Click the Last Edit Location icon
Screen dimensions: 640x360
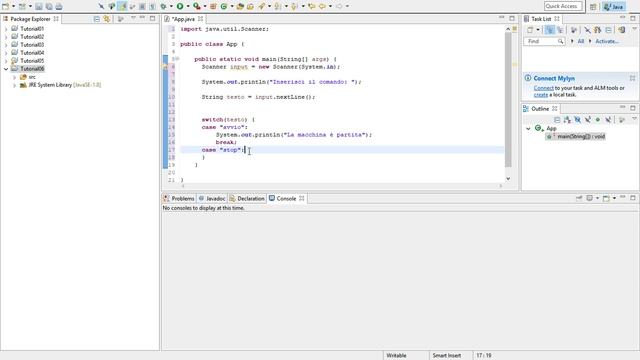click(312, 6)
